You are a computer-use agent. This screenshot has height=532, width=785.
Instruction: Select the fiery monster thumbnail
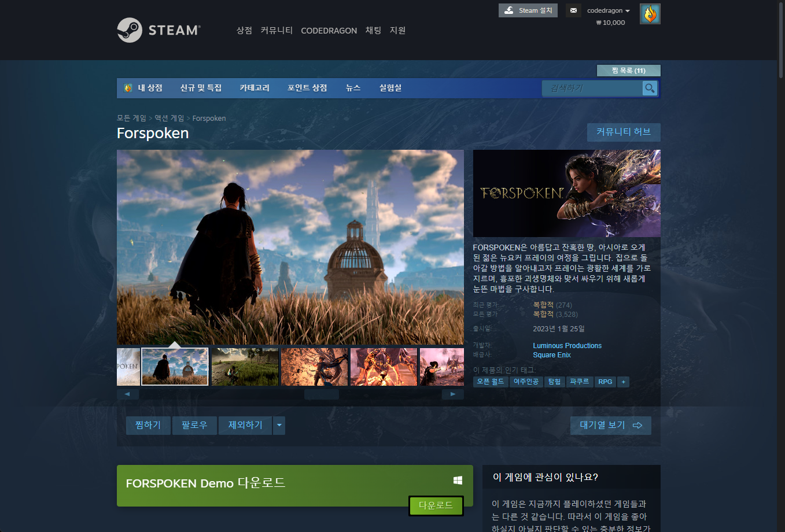(384, 367)
